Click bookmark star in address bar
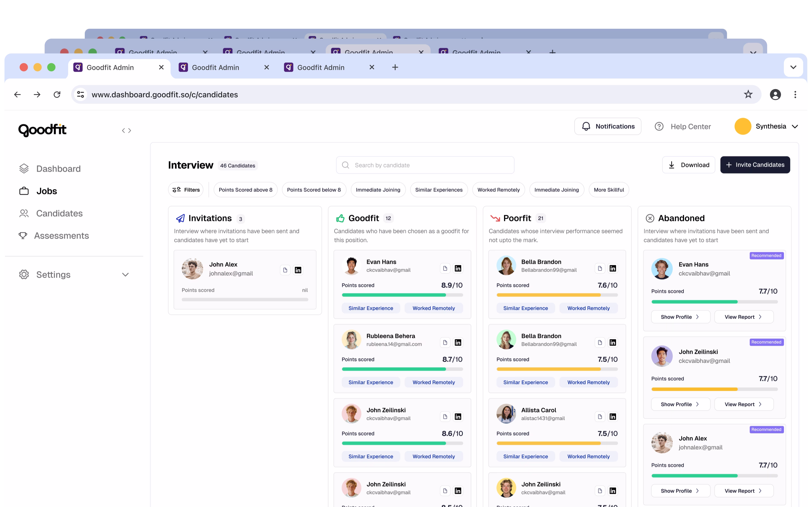 coord(748,95)
